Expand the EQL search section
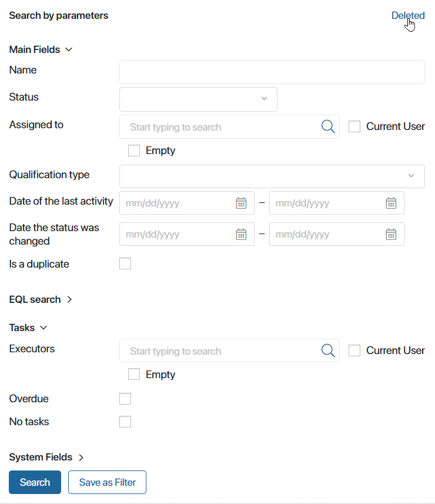This screenshot has height=504, width=435. pyautogui.click(x=41, y=299)
